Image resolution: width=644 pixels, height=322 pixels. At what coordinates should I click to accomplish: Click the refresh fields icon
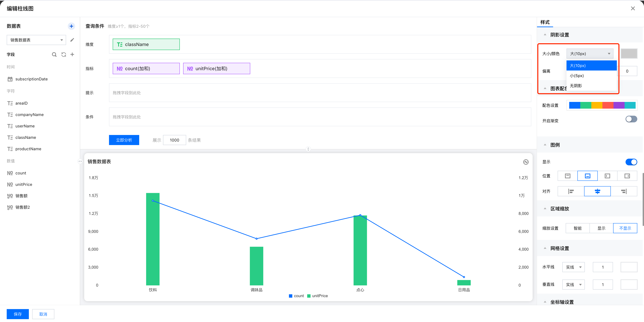[64, 55]
